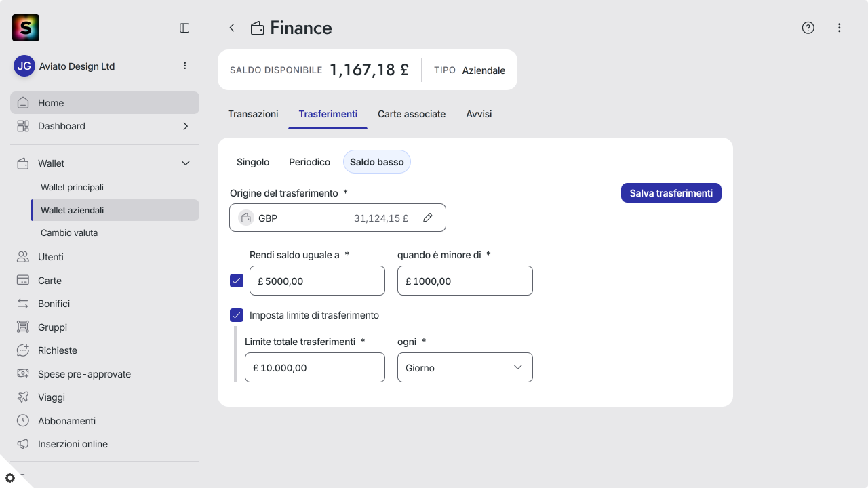Select the Periodico transfer type
Image resolution: width=868 pixels, height=488 pixels.
[309, 162]
